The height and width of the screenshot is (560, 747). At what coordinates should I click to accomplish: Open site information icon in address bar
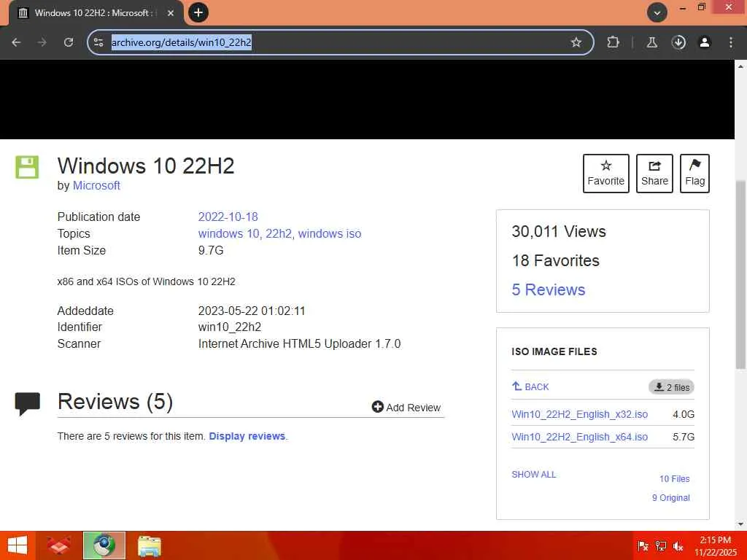pos(98,42)
